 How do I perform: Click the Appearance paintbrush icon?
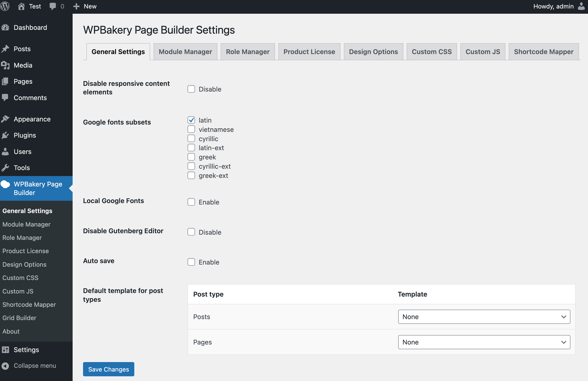5,119
